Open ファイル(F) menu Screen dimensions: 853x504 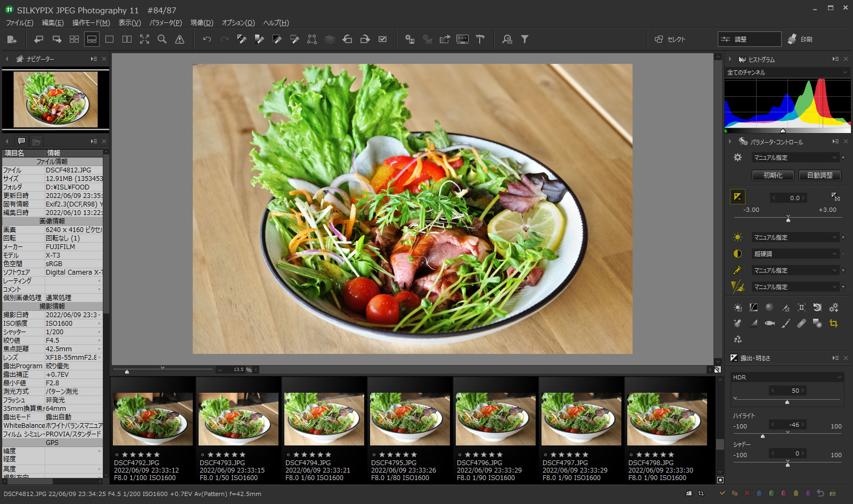pos(19,23)
